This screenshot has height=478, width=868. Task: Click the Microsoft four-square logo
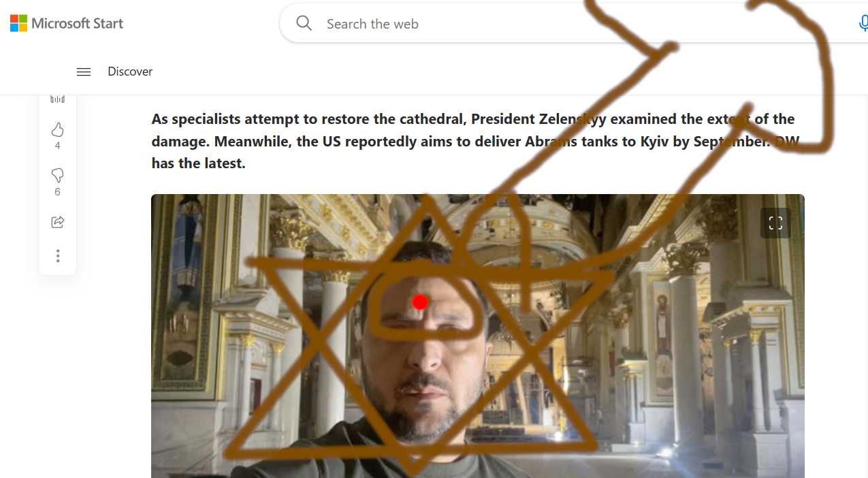[x=18, y=23]
